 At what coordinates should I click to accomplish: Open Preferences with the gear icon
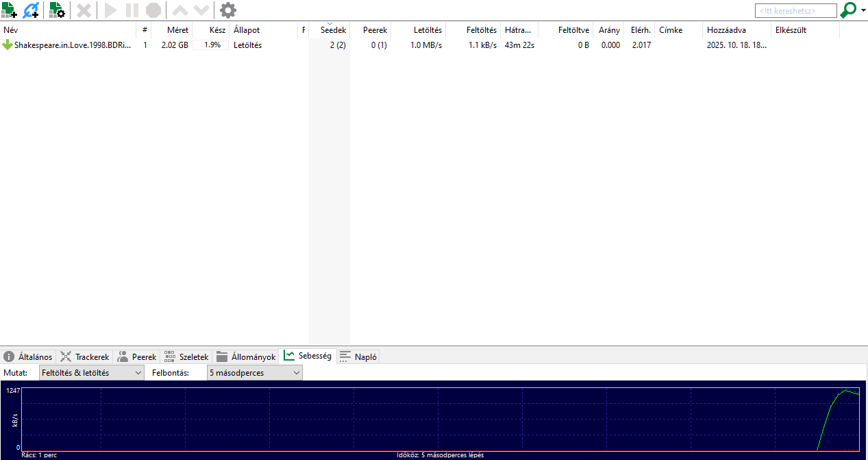[x=228, y=10]
